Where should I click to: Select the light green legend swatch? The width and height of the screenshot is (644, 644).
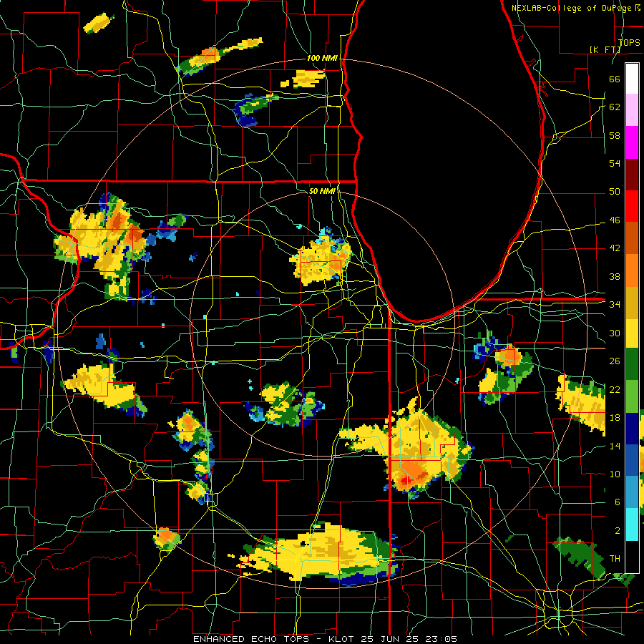coord(632,397)
